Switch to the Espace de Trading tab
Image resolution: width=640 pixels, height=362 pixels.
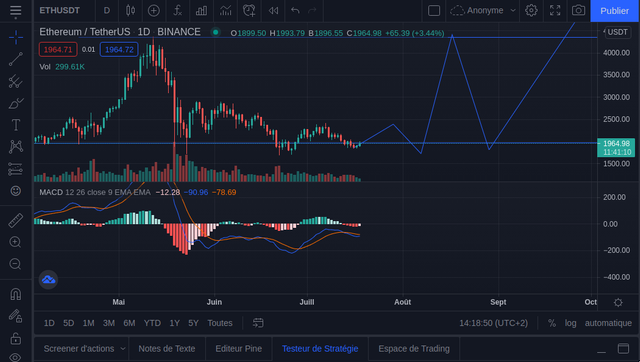(414, 349)
